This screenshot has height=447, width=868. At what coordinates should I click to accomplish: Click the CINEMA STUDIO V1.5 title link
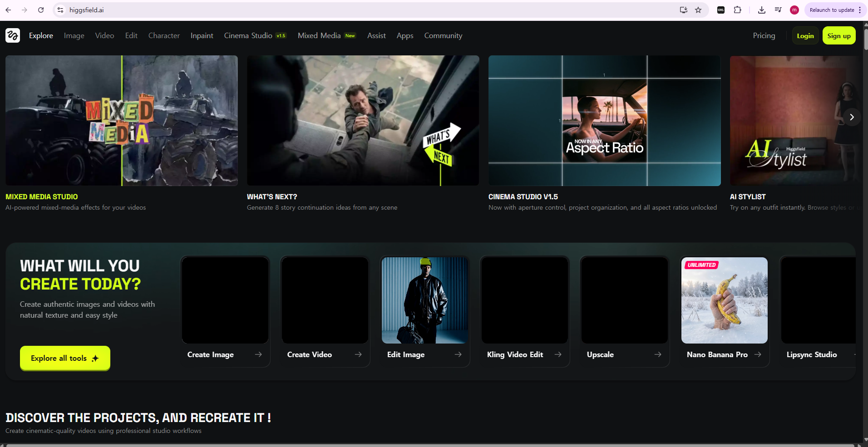(x=523, y=196)
